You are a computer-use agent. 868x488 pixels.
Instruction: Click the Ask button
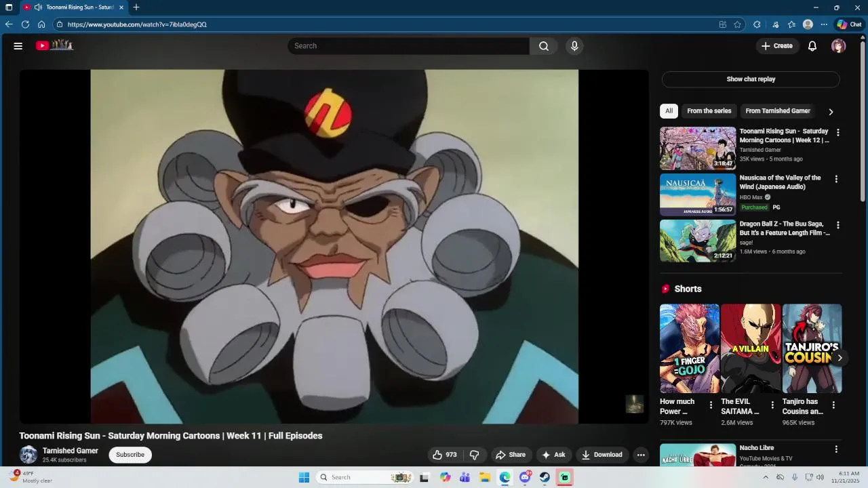point(553,455)
